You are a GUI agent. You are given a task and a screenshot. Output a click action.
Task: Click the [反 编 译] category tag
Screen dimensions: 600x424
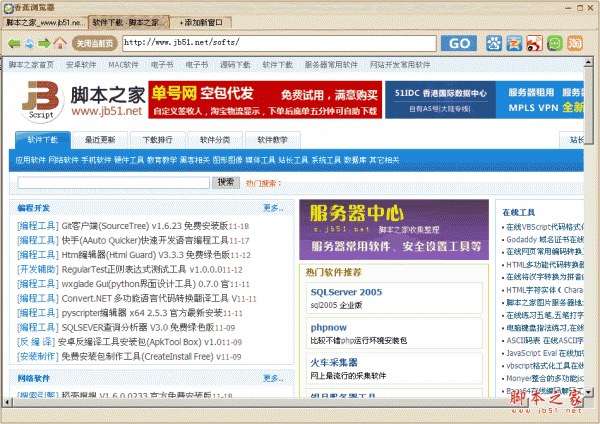tap(38, 342)
